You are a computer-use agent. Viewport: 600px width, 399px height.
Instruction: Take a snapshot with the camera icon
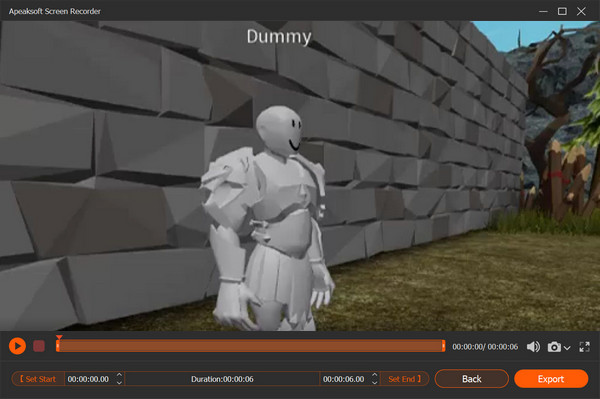pyautogui.click(x=554, y=347)
